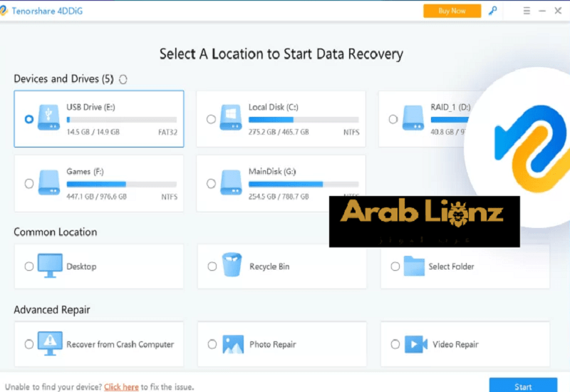Click the '447.1 GB / 976.6 GB' size text
The height and width of the screenshot is (392, 570).
coord(97,197)
